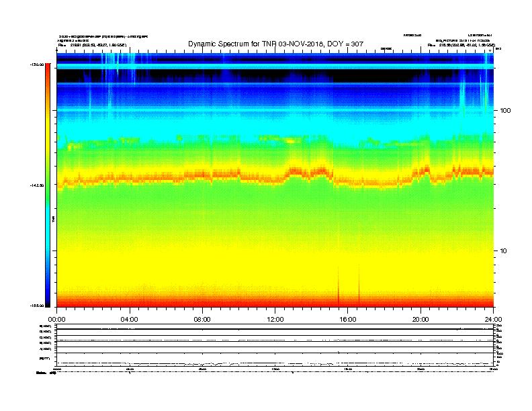Click the -142.50 color scale label
This screenshot has height=411, width=532.
click(37, 185)
